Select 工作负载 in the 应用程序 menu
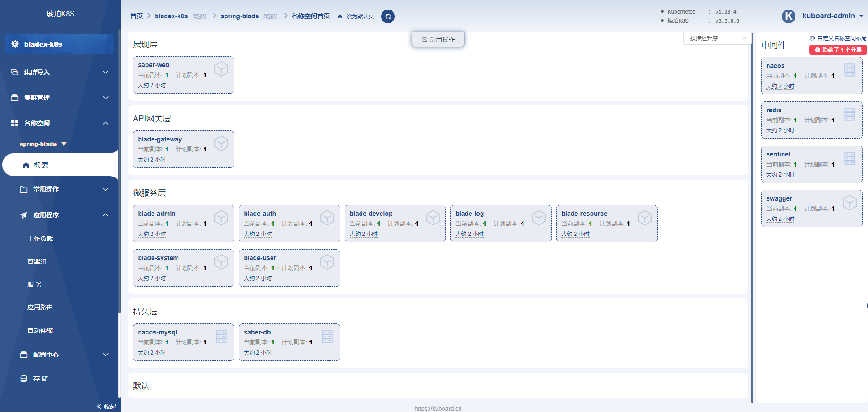This screenshot has width=868, height=412. click(40, 238)
